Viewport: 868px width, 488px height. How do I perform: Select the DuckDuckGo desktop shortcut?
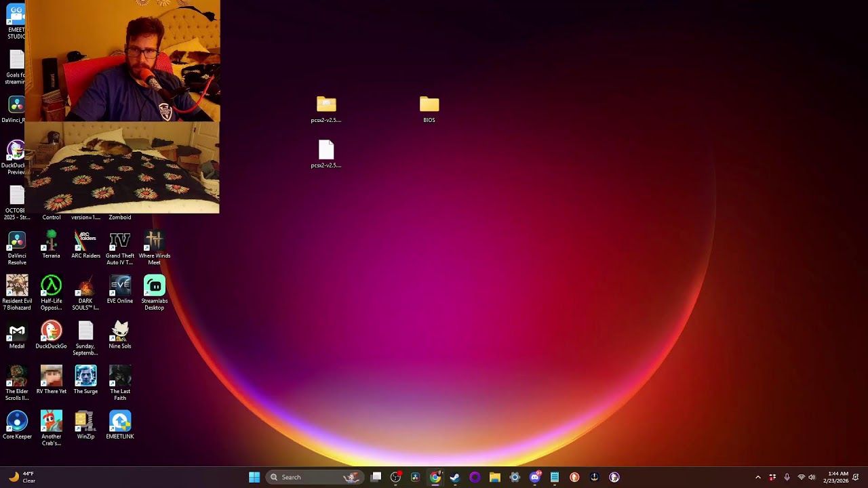point(52,335)
